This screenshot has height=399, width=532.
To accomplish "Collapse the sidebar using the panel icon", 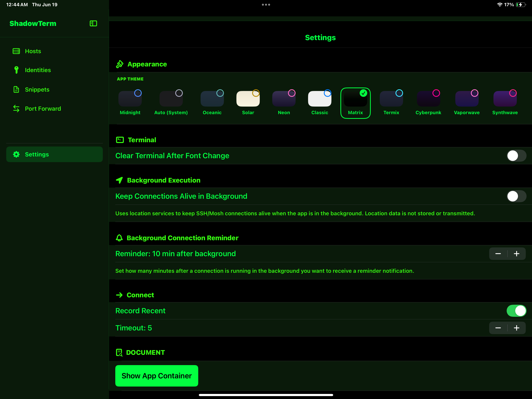I will 93,23.
